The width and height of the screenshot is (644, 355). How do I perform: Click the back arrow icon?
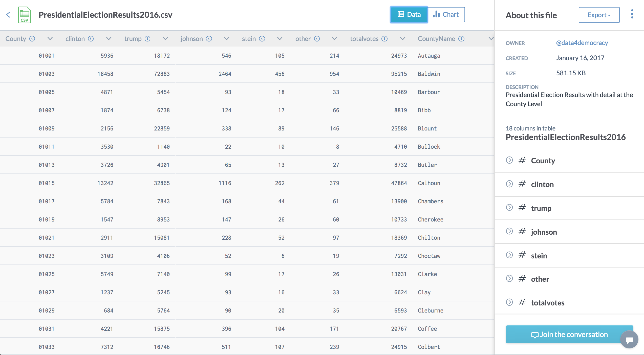tap(8, 15)
